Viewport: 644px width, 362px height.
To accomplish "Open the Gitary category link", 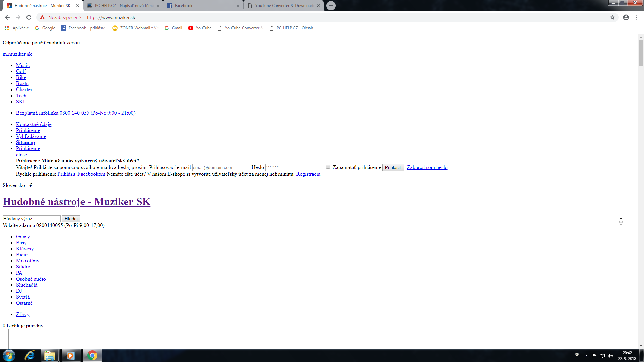I will 23,237.
